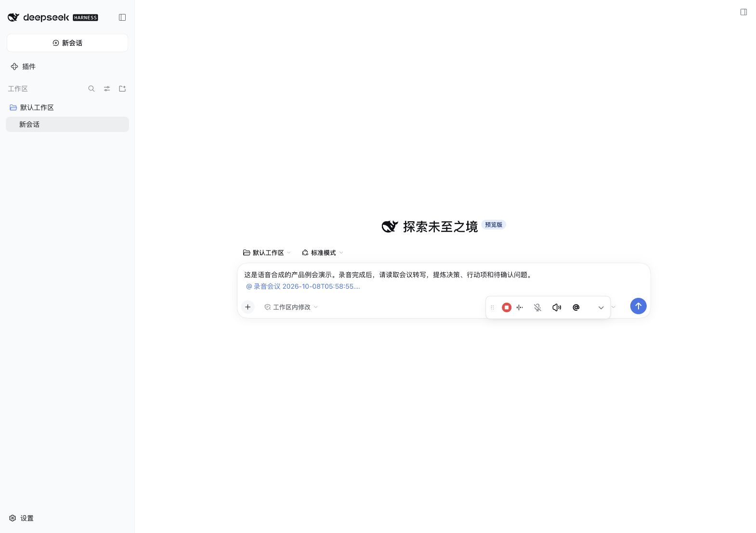Click the HARNESS badge in the header
The height and width of the screenshot is (533, 756).
pos(86,17)
